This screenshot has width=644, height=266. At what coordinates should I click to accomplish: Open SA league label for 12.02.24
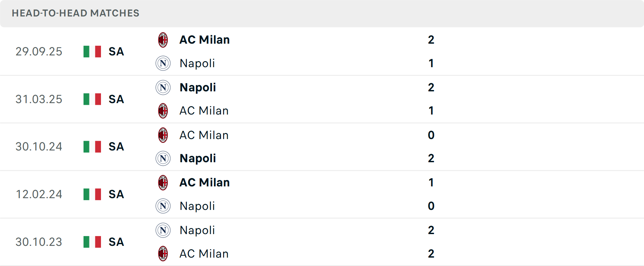[x=116, y=194]
